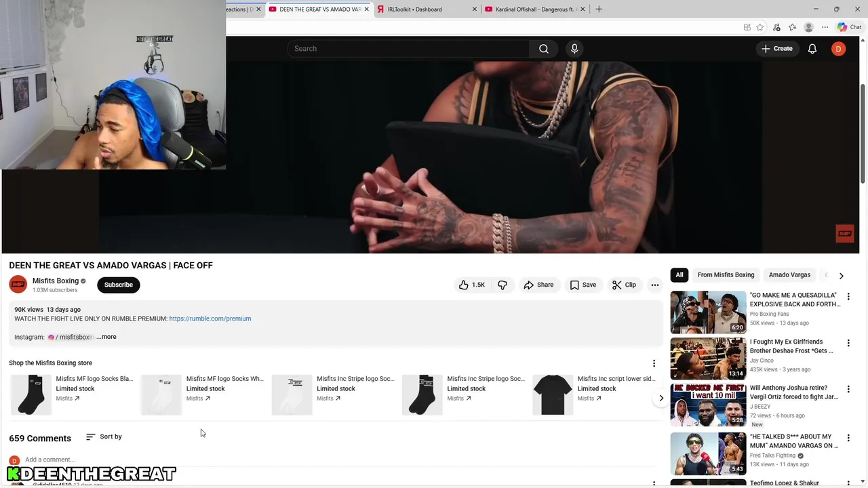
Task: Open options for the Misfits store shelf
Action: (x=654, y=363)
